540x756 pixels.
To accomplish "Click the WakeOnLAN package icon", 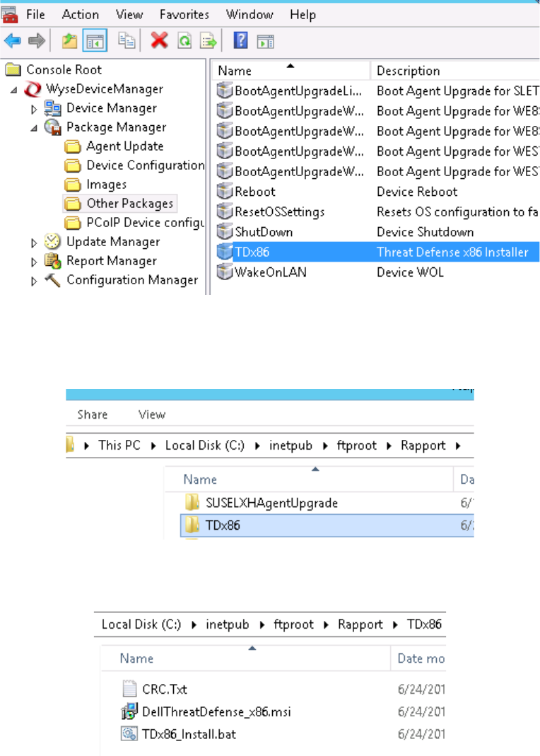I will click(225, 272).
